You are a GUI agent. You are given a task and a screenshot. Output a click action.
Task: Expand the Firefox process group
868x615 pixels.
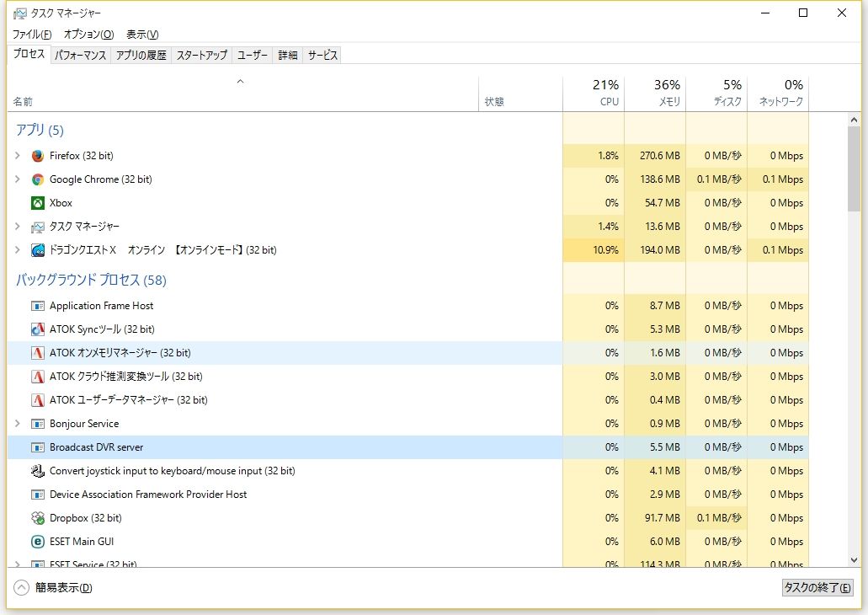click(x=18, y=156)
